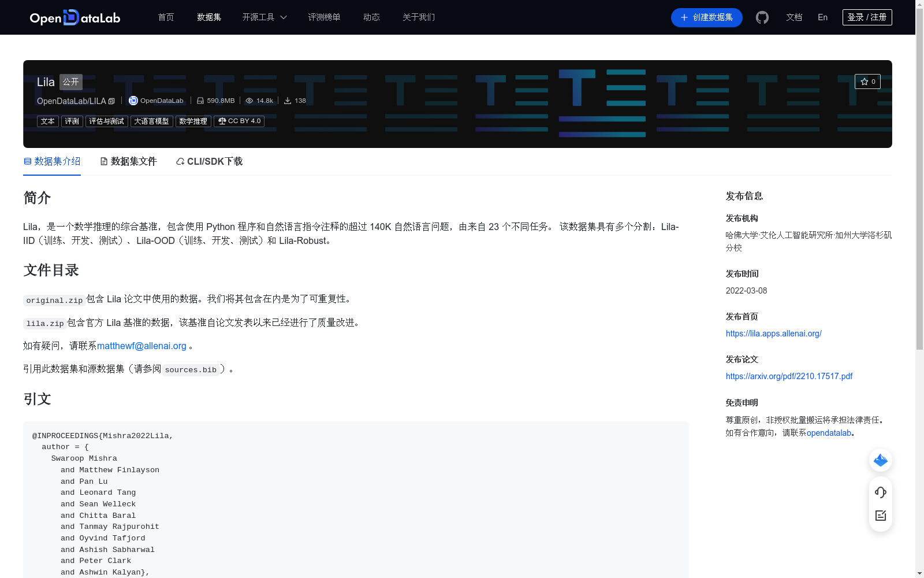Click the 评估与测试 tag
Screen dimensions: 924x578
point(107,121)
